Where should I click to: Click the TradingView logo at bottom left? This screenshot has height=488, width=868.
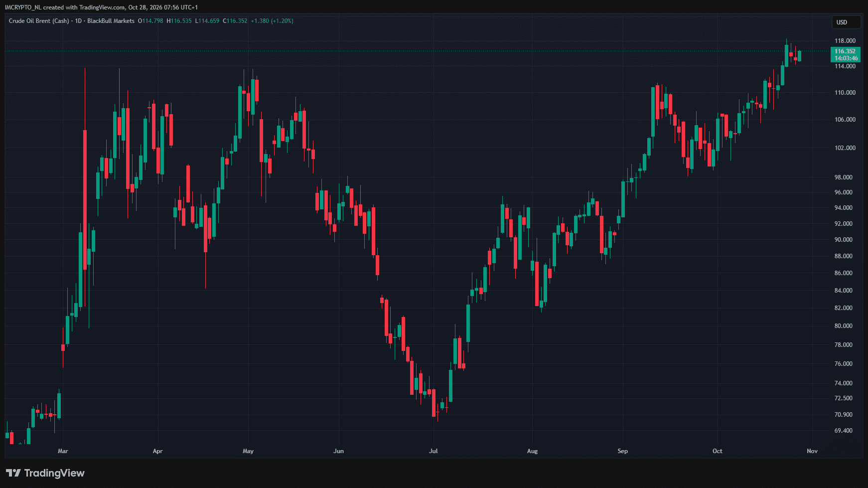coord(45,473)
